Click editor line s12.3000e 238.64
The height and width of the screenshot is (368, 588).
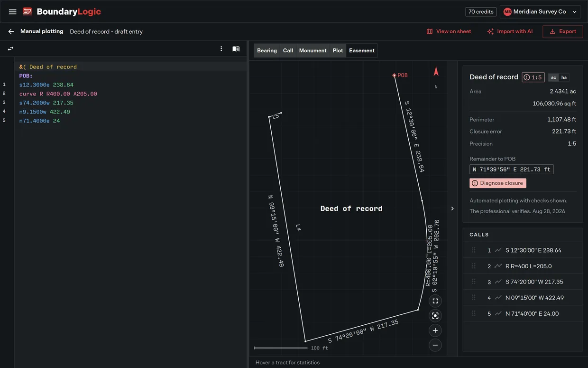tap(46, 85)
